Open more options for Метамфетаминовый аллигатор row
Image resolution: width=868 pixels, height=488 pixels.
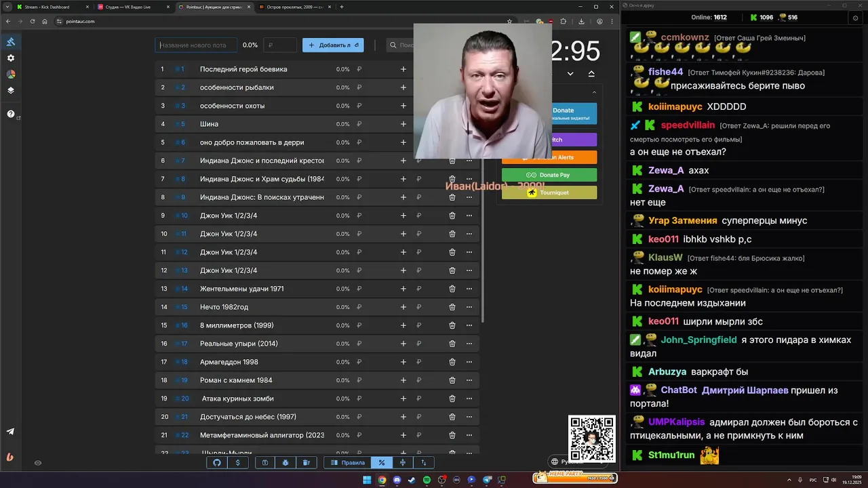pos(469,435)
